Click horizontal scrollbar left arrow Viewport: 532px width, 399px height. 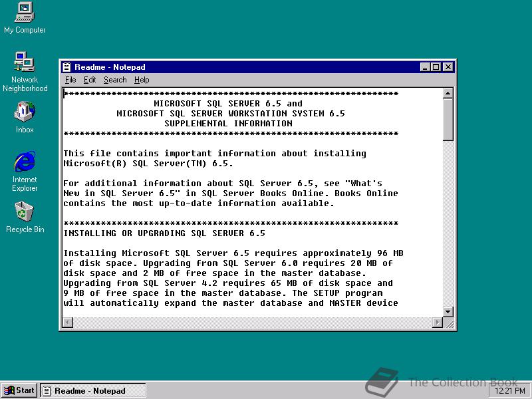[68, 322]
